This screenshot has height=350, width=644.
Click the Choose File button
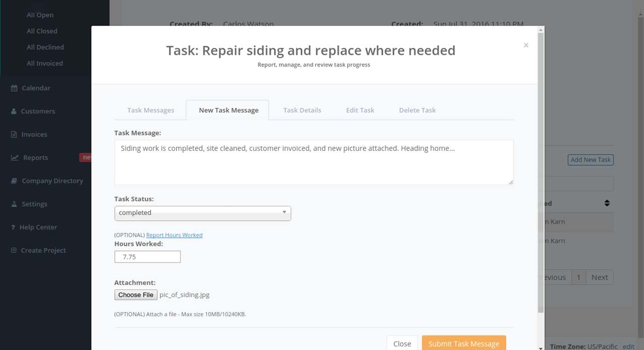pyautogui.click(x=136, y=295)
